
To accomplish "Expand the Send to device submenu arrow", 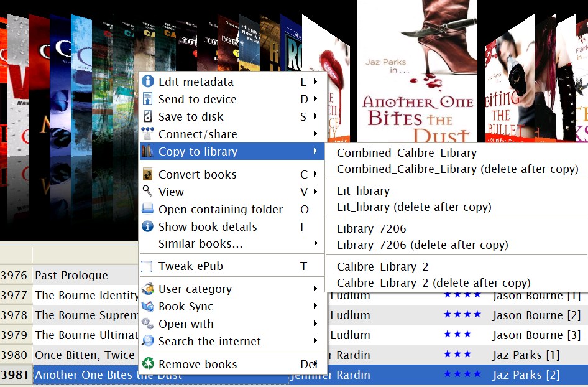I will coord(315,99).
